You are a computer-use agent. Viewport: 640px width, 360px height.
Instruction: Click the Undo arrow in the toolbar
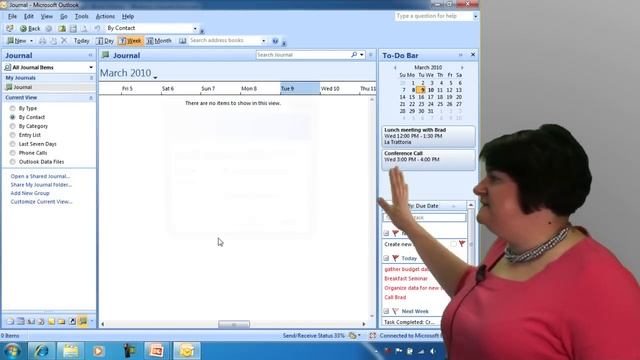(x=97, y=28)
